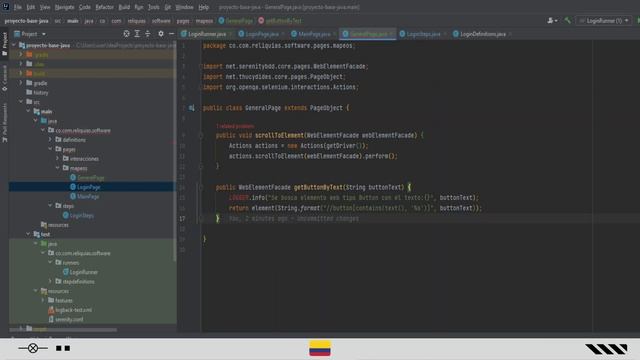Hide the Project tool window with minus icon
The image size is (640, 360).
coord(171,34)
